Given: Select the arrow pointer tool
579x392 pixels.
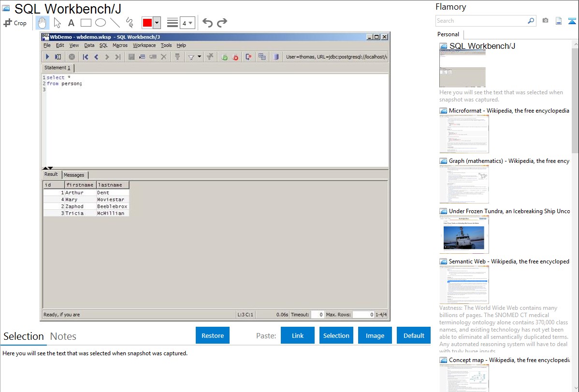Looking at the screenshot, I should pos(57,23).
